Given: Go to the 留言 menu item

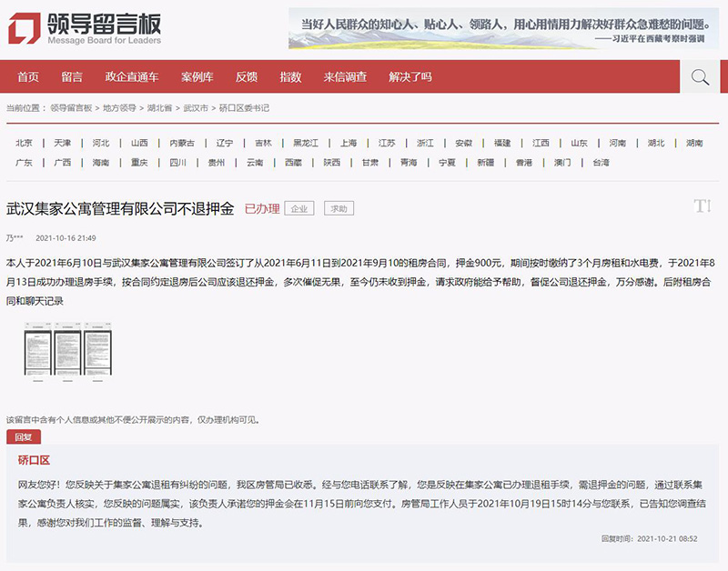Looking at the screenshot, I should (x=72, y=77).
